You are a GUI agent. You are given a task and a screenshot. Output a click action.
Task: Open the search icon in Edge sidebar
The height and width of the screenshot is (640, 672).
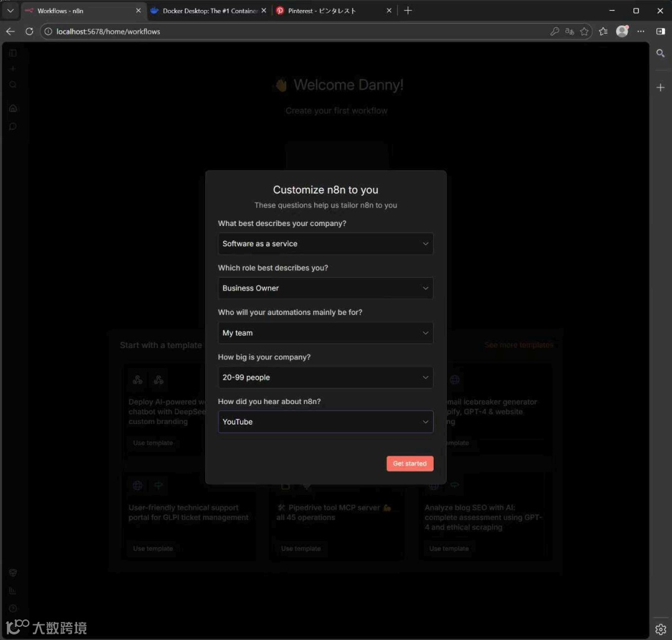pyautogui.click(x=660, y=53)
